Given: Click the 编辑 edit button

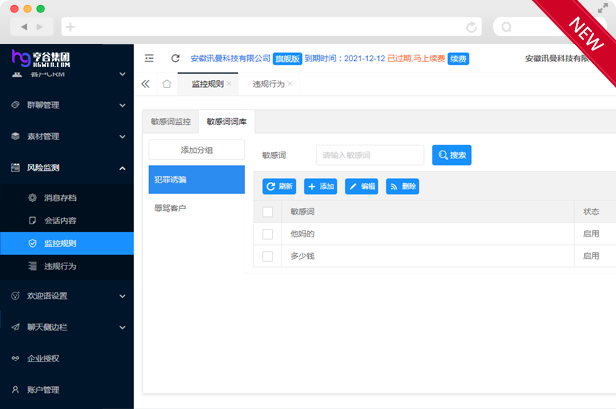Looking at the screenshot, I should click(x=361, y=186).
